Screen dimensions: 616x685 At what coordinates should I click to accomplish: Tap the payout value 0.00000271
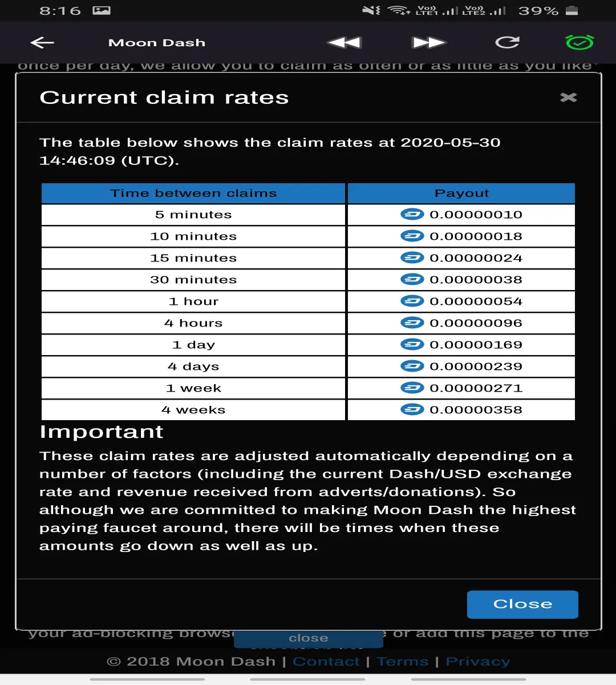[476, 388]
